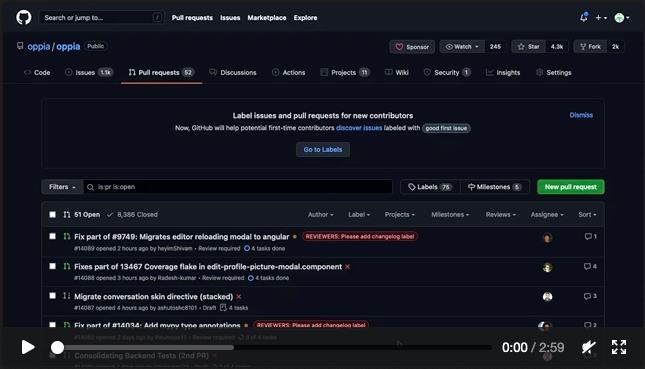Click the Fork button
The width and height of the screenshot is (645, 369).
(x=590, y=46)
